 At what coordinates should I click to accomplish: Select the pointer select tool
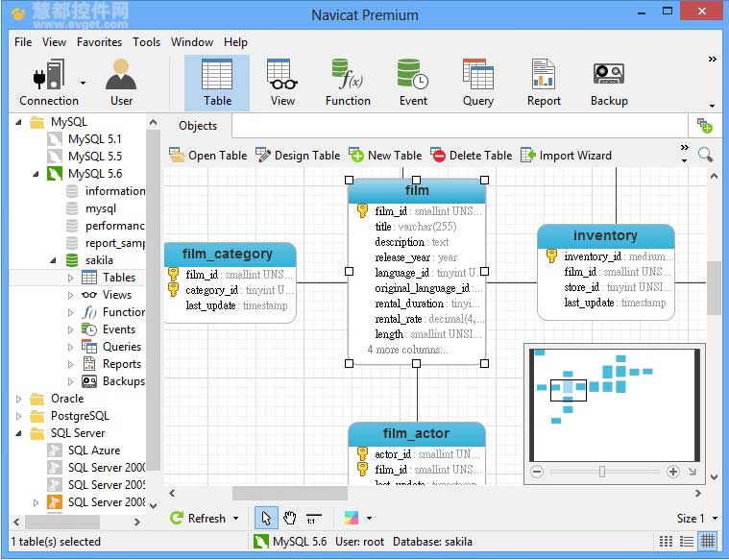coord(266,518)
